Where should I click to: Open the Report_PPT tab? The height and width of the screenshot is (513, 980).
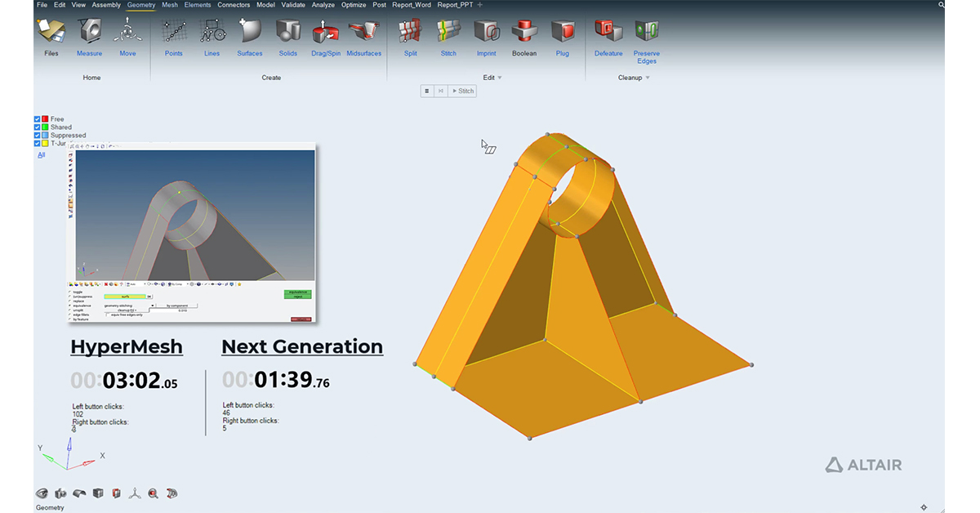[x=455, y=5]
